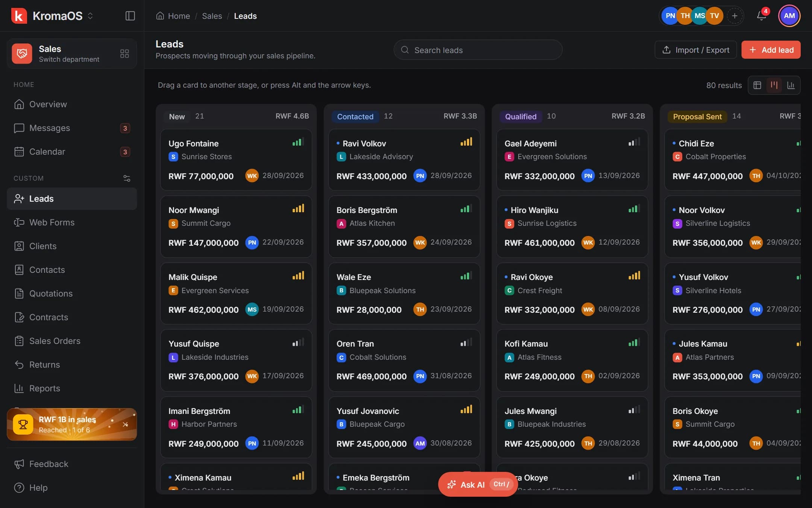Switch to table view
812x508 pixels.
click(757, 85)
